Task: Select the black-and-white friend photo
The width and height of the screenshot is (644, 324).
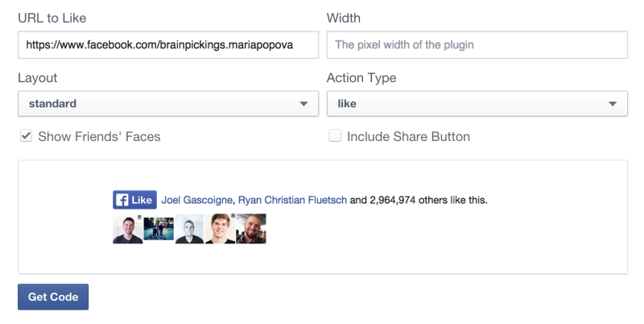Action: pyautogui.click(x=189, y=229)
